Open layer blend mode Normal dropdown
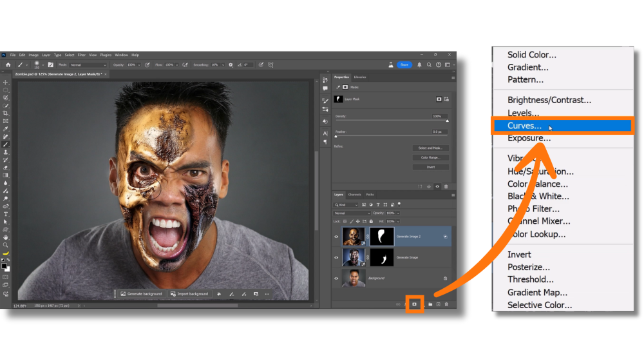This screenshot has width=644, height=363. (x=352, y=213)
